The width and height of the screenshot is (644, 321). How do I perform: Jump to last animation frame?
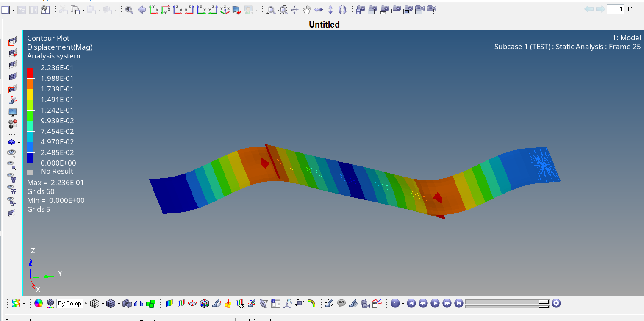point(458,303)
